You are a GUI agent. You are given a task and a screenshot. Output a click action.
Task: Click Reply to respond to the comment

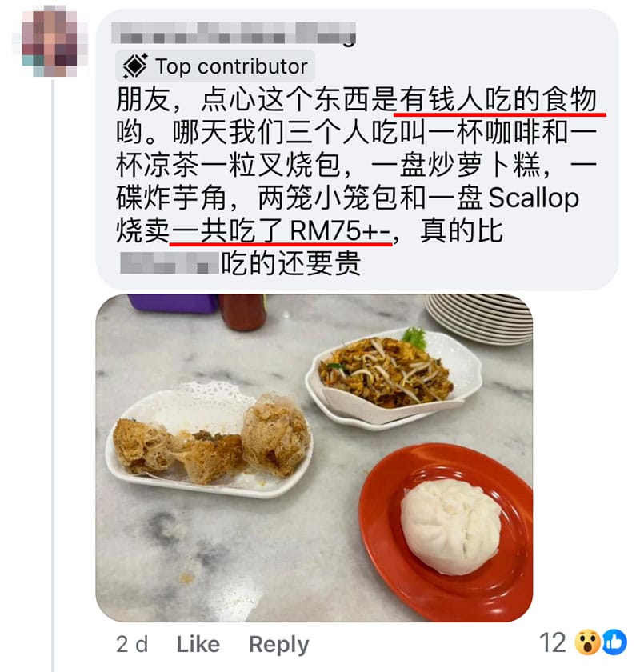(x=278, y=645)
